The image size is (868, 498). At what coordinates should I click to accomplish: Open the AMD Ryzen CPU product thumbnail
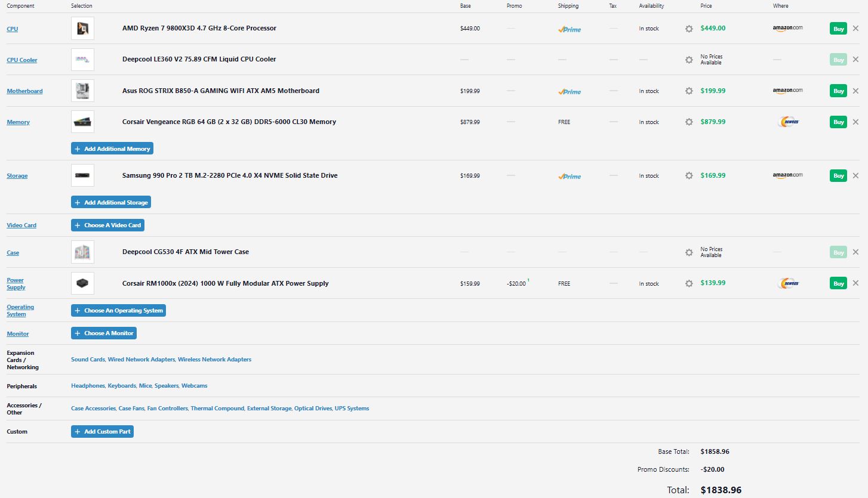[x=82, y=29]
